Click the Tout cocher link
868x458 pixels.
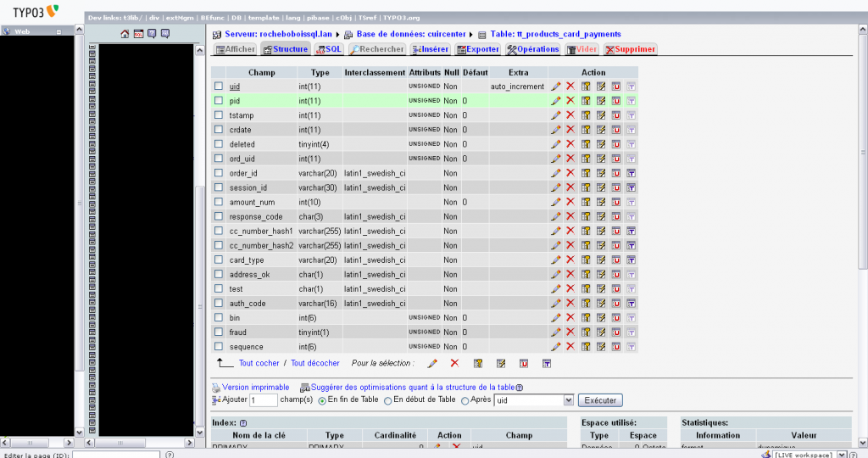(259, 363)
